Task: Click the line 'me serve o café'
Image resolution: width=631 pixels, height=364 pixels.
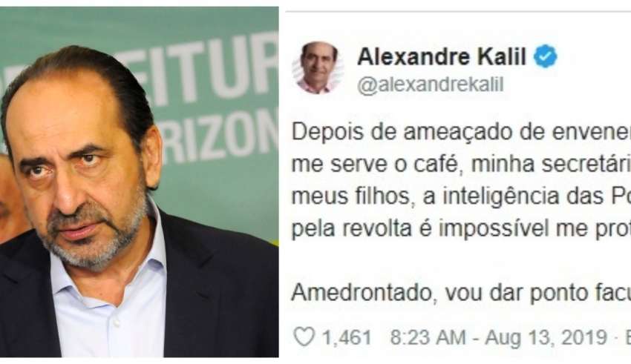Action: pos(461,165)
